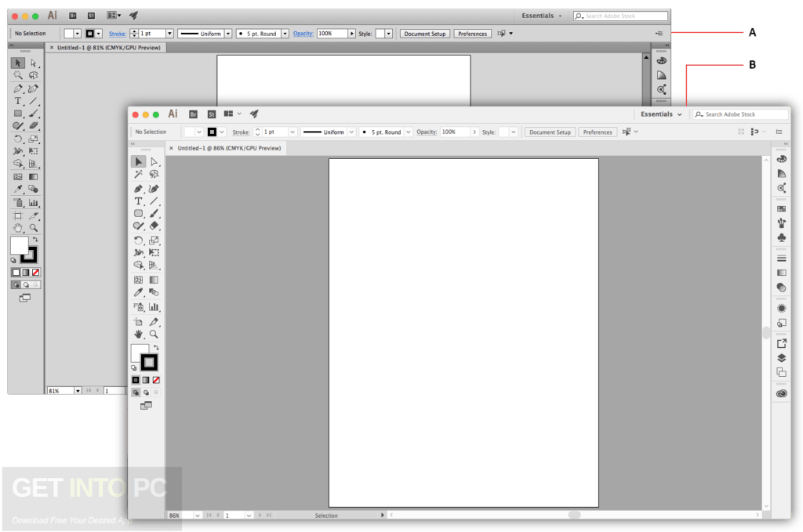The width and height of the screenshot is (803, 532).
Task: Click the stroke weight stepper in front window
Action: pos(257,132)
